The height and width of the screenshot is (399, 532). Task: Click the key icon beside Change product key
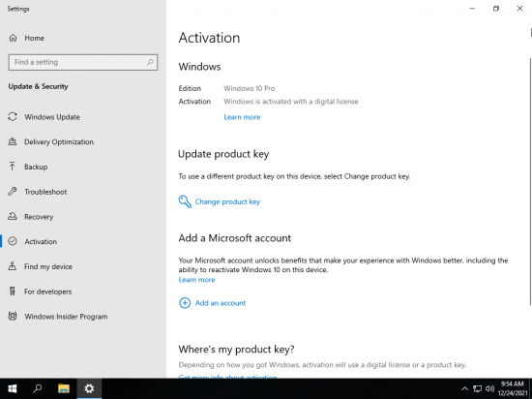click(x=185, y=201)
